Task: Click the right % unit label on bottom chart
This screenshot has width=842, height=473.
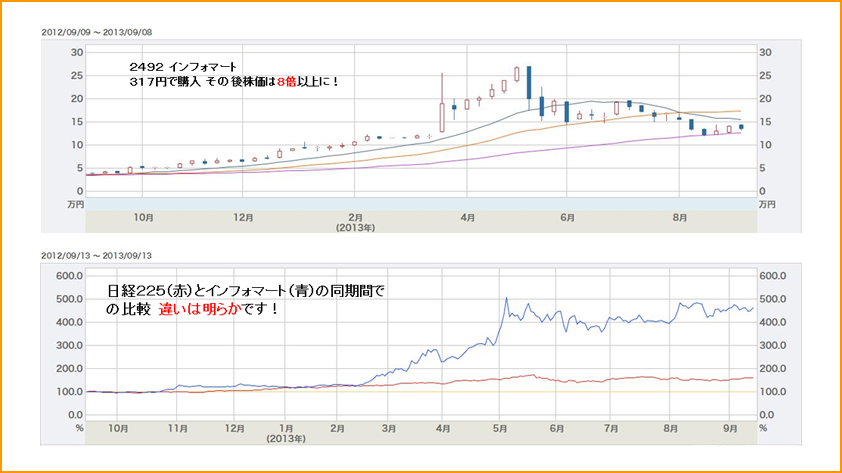Action: click(762, 427)
